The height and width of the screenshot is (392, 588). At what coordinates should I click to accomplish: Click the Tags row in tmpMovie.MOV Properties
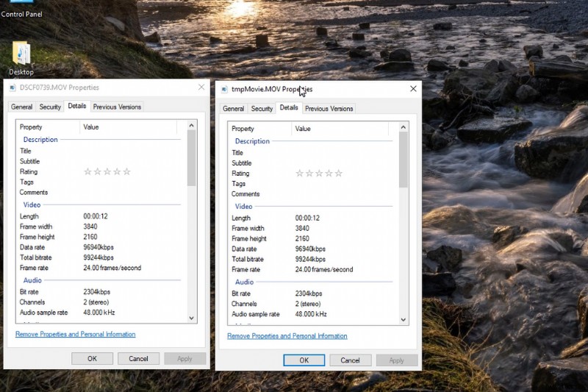313,184
